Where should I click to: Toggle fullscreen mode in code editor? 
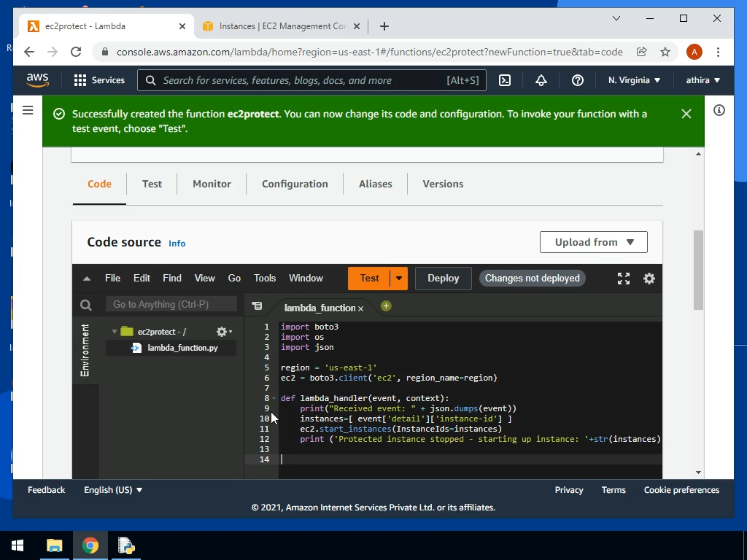pos(624,279)
